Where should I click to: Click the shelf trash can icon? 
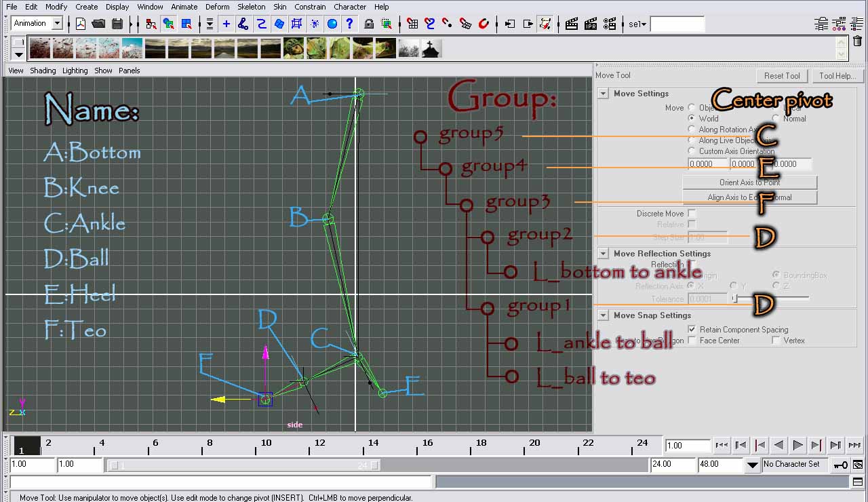[x=858, y=41]
